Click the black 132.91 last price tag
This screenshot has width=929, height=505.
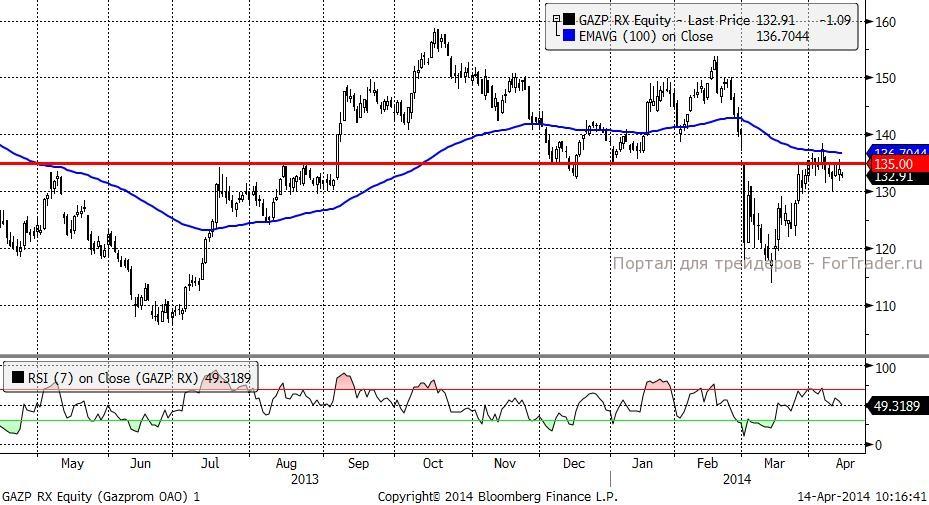(896, 177)
